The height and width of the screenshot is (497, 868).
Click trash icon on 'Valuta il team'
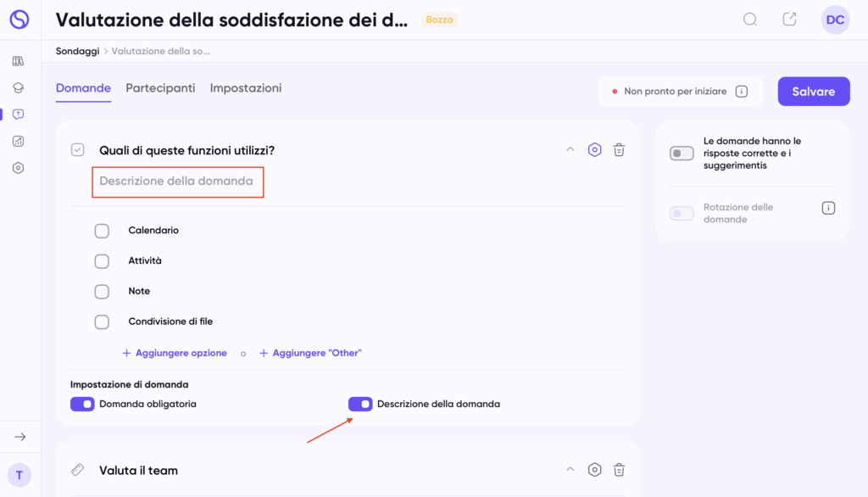[620, 470]
